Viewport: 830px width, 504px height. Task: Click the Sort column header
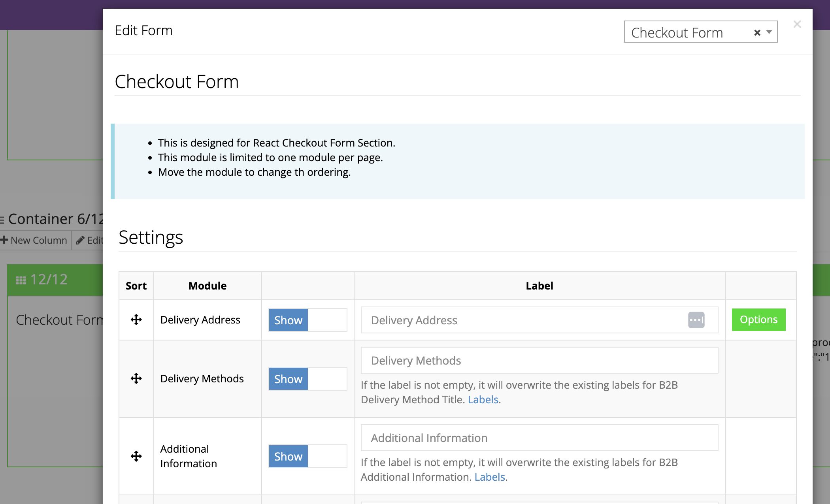(136, 286)
